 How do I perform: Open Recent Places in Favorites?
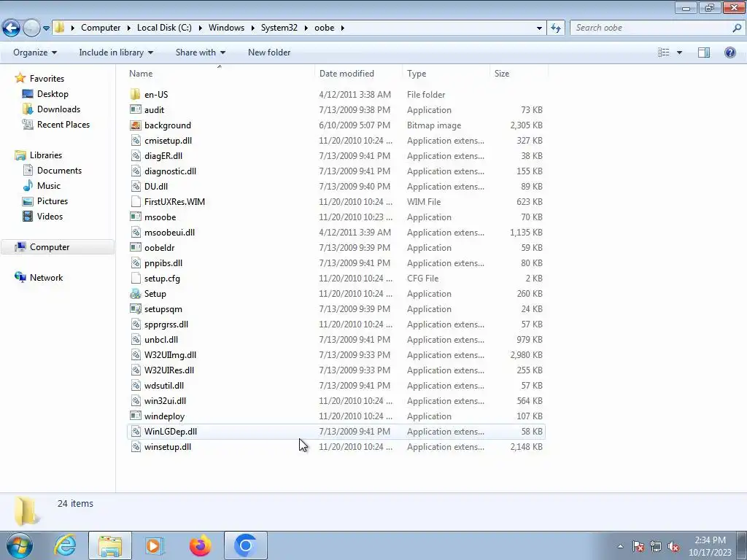[63, 124]
